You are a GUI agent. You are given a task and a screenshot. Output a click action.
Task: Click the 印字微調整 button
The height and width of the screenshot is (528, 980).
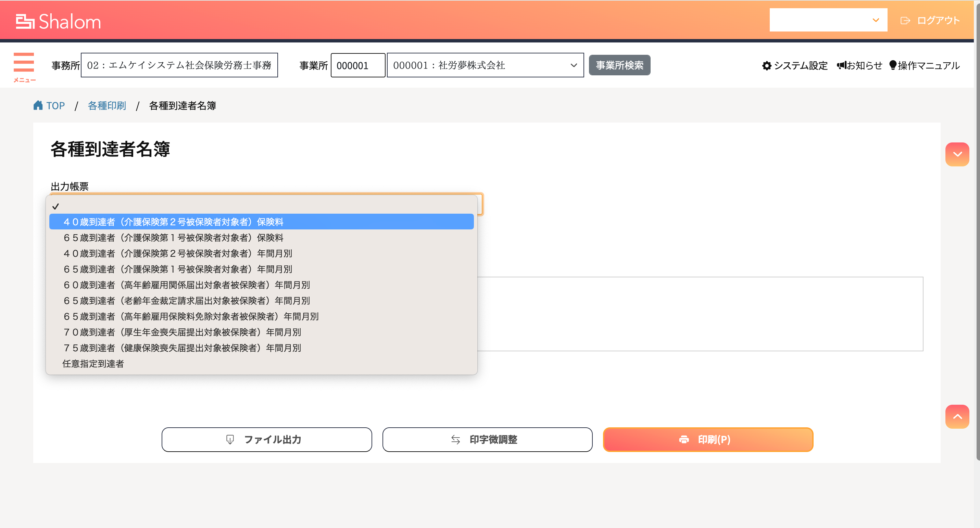tap(487, 440)
